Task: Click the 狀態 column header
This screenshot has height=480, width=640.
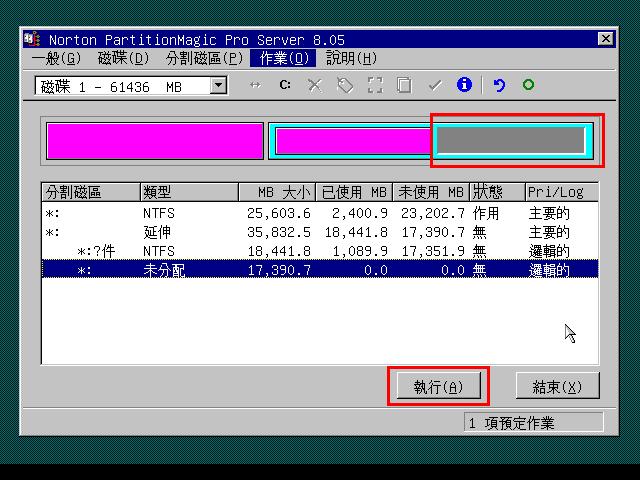Action: tap(497, 192)
